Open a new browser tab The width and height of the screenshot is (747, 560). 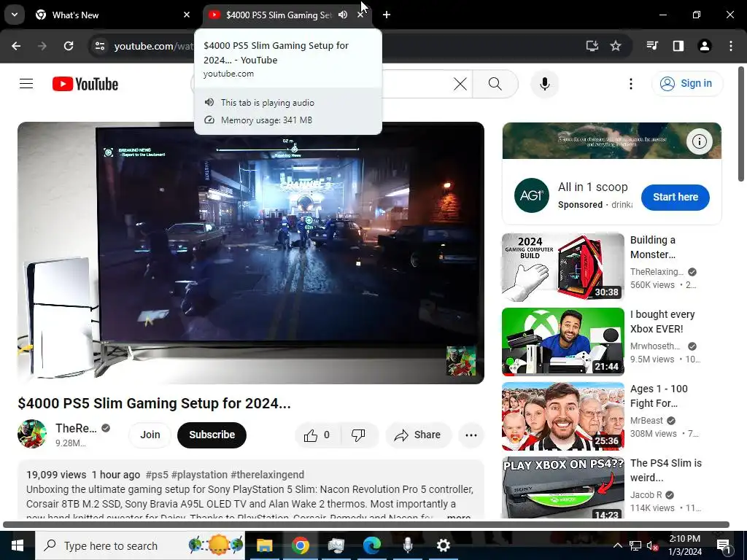tap(387, 15)
